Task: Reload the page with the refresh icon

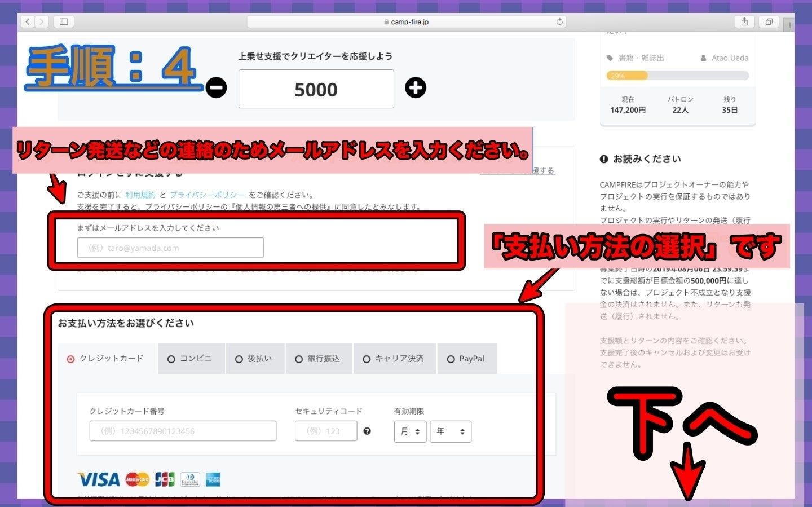Action: (559, 21)
